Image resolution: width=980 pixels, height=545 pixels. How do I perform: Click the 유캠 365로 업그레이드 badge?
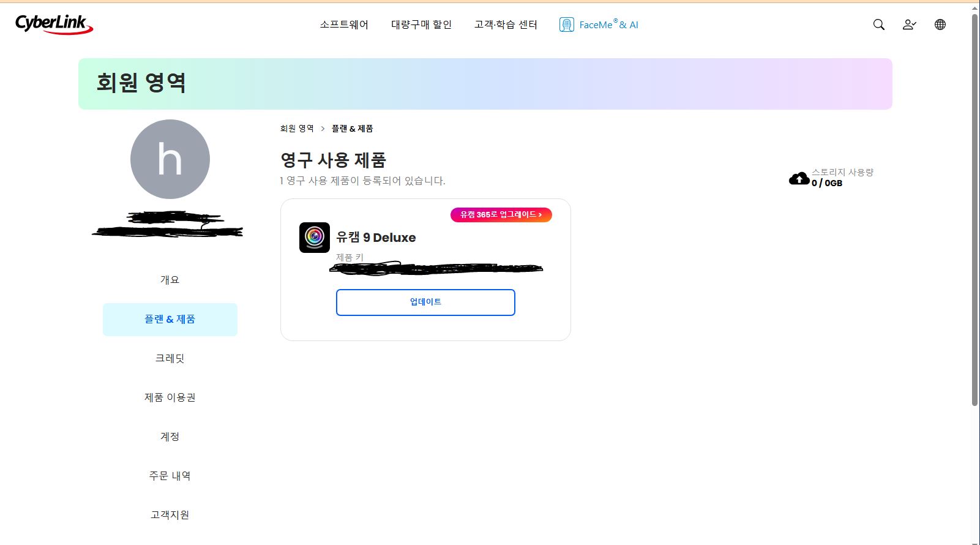[x=501, y=214]
